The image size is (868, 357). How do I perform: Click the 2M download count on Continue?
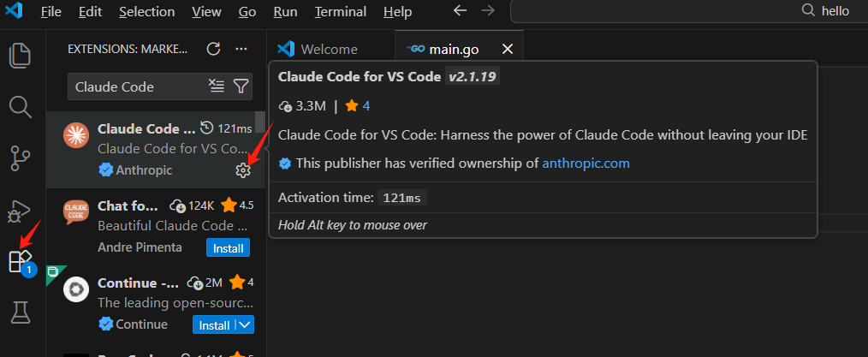point(214,283)
